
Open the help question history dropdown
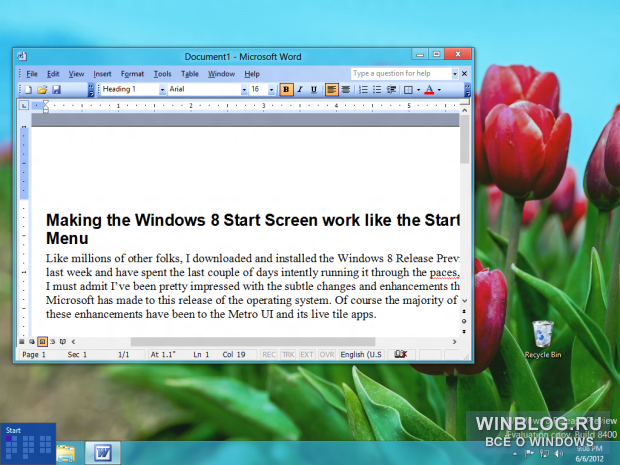point(455,74)
